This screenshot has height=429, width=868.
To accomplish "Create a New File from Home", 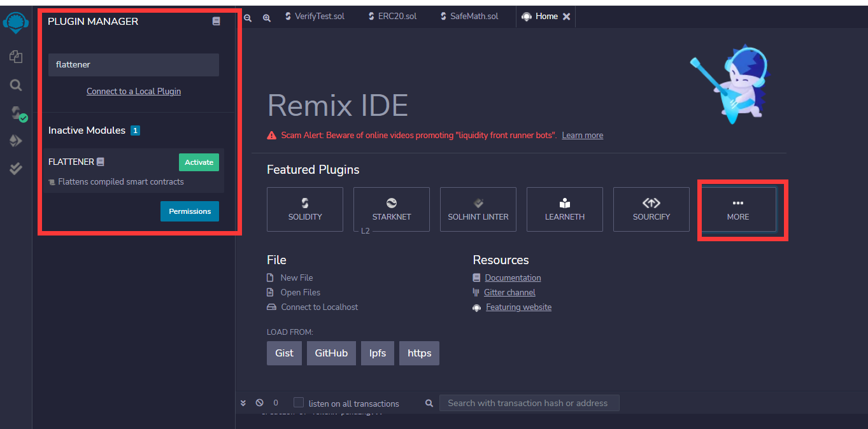I will tap(297, 278).
